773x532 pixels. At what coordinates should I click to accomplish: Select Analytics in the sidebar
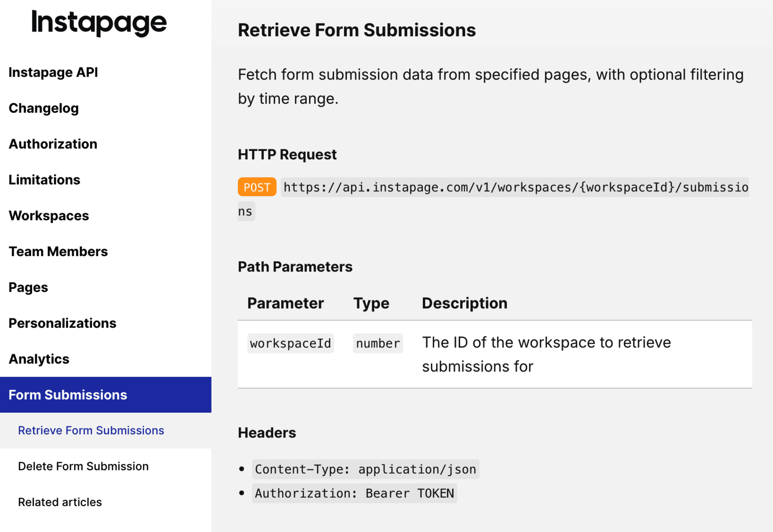tap(39, 359)
